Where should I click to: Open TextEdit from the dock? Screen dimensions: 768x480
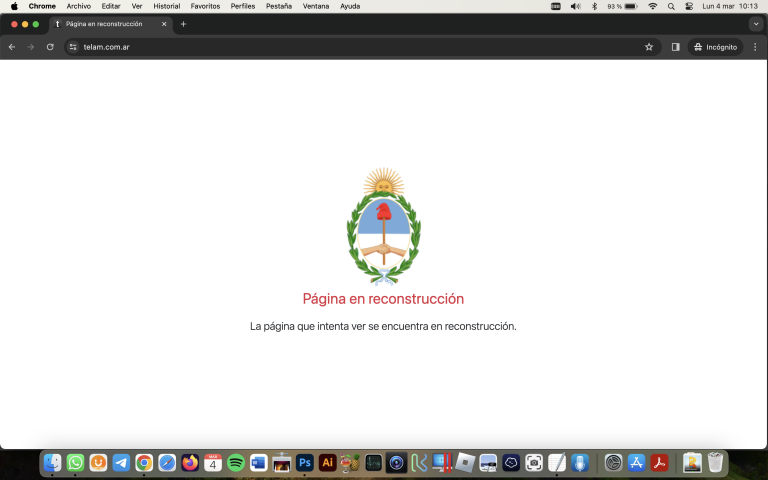tap(557, 462)
